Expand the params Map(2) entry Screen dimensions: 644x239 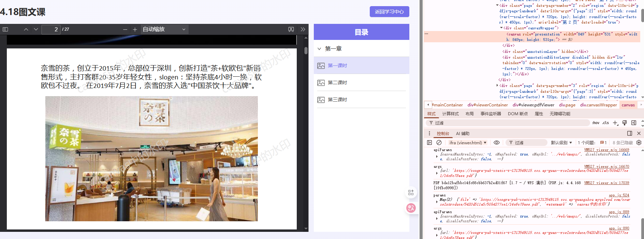437,202
